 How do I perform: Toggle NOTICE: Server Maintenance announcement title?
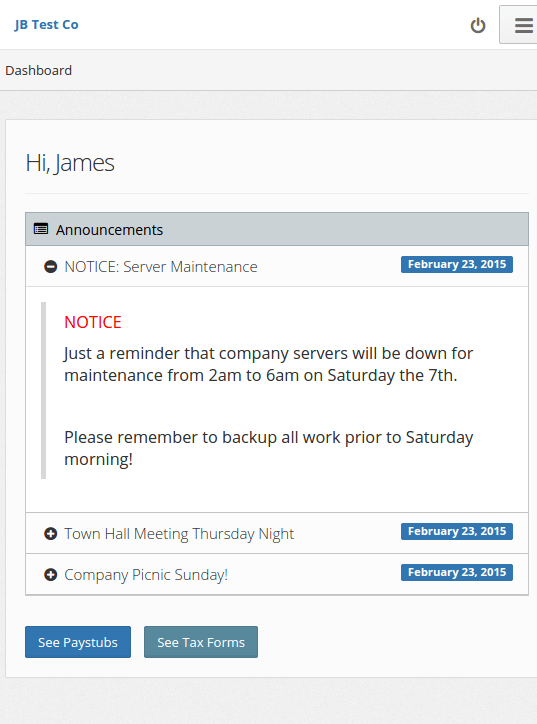(x=161, y=267)
